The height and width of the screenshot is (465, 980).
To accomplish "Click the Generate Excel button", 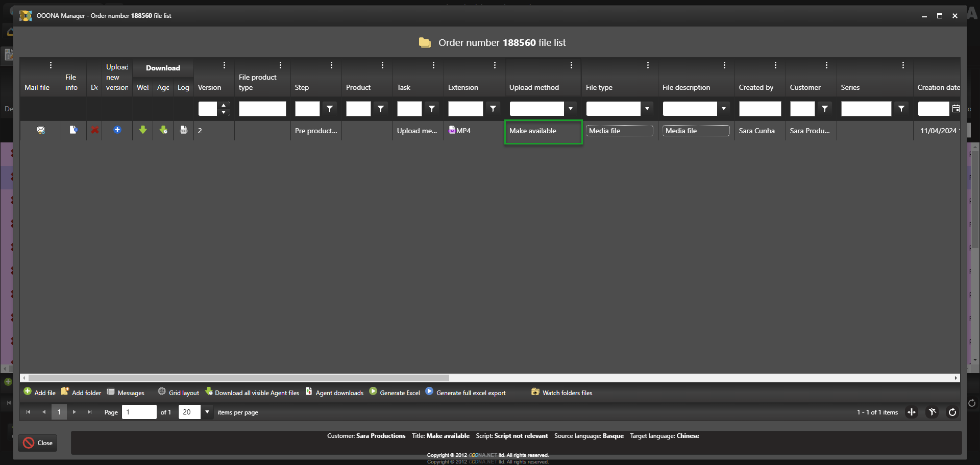I will click(395, 393).
